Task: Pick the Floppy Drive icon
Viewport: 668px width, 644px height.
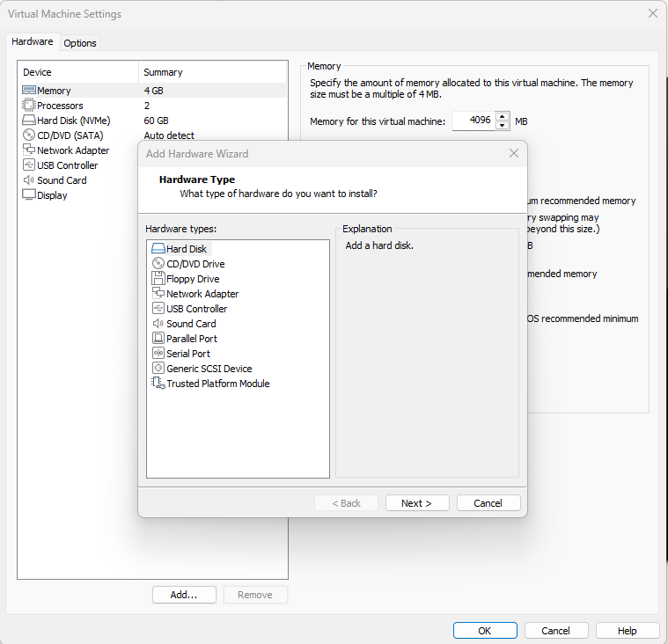Action: 158,279
